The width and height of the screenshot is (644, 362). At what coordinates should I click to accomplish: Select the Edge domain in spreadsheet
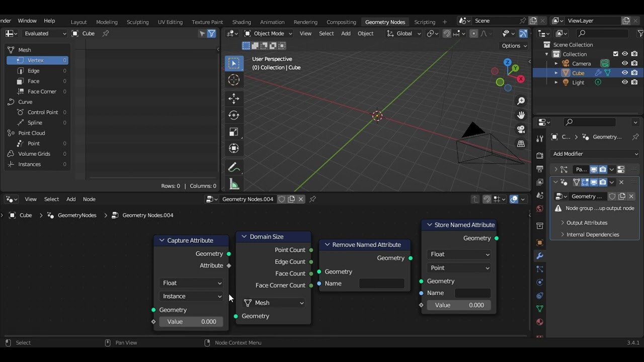coord(38,71)
